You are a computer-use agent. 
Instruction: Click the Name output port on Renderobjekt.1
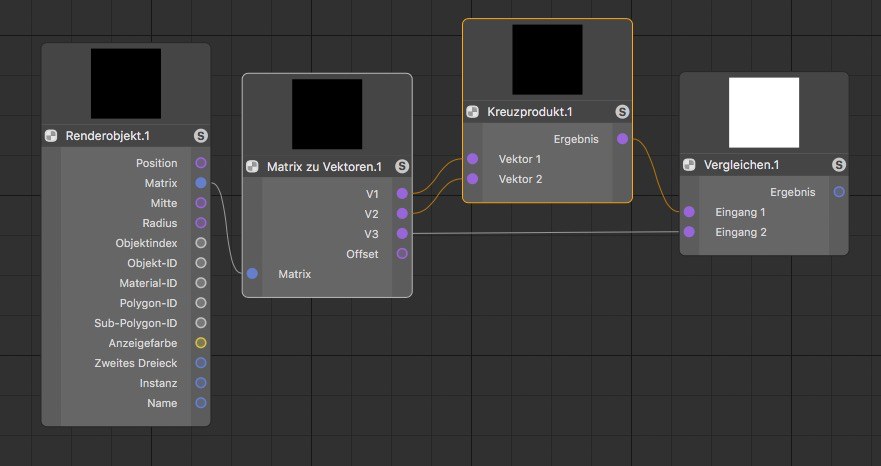201,403
